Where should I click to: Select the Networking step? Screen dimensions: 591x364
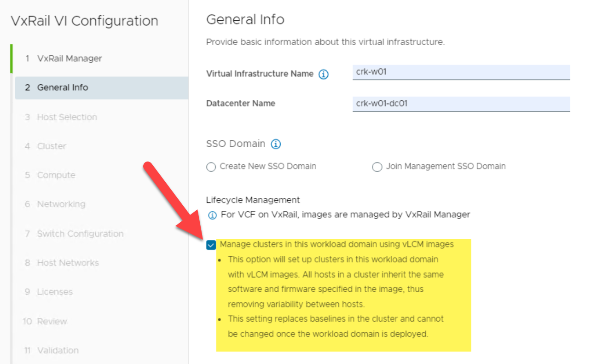(x=61, y=204)
